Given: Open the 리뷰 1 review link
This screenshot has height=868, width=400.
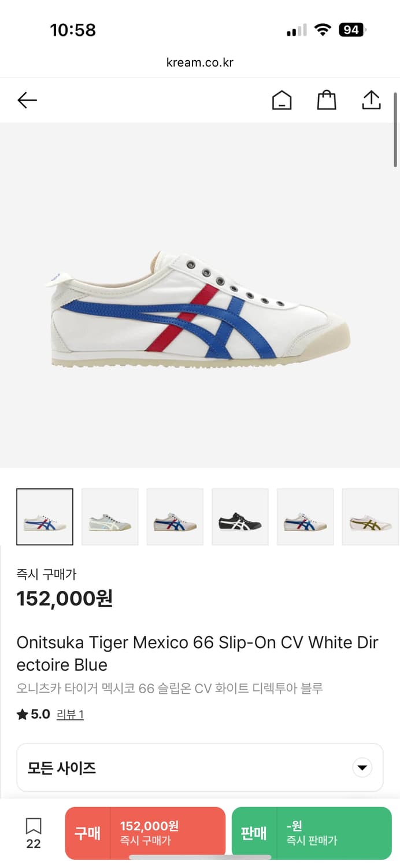Looking at the screenshot, I should click(x=70, y=715).
